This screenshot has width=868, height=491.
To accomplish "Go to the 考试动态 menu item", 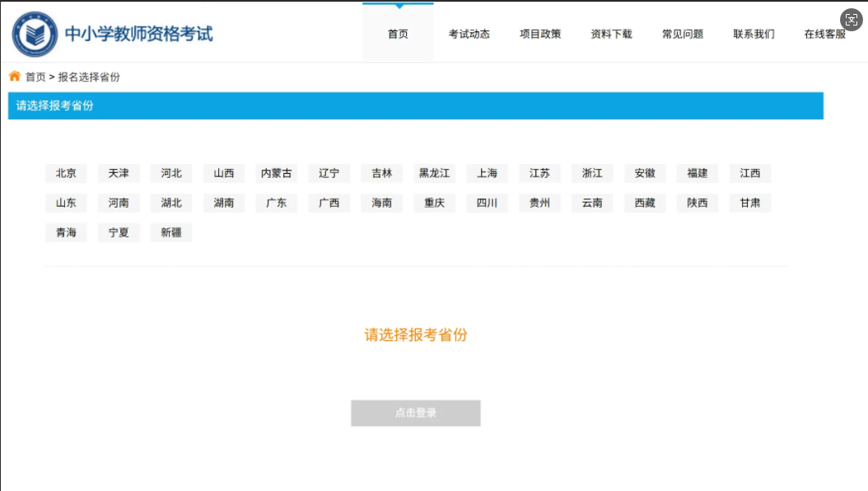I will pyautogui.click(x=469, y=34).
